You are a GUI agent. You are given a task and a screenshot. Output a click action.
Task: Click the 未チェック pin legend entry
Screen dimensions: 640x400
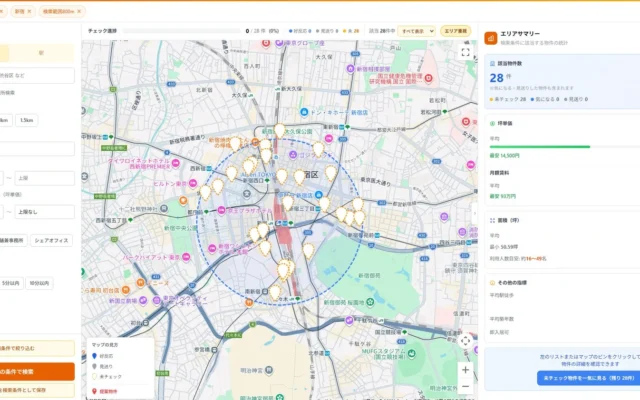click(x=107, y=377)
